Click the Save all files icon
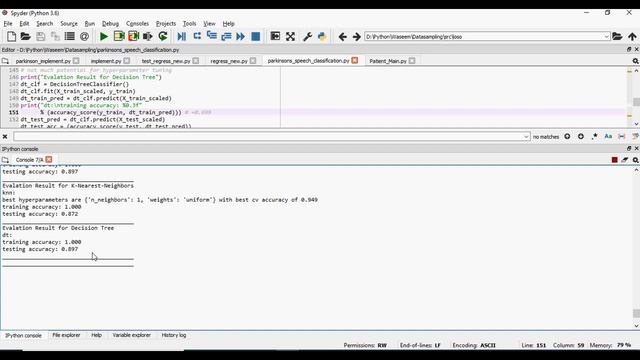 [x=55, y=36]
